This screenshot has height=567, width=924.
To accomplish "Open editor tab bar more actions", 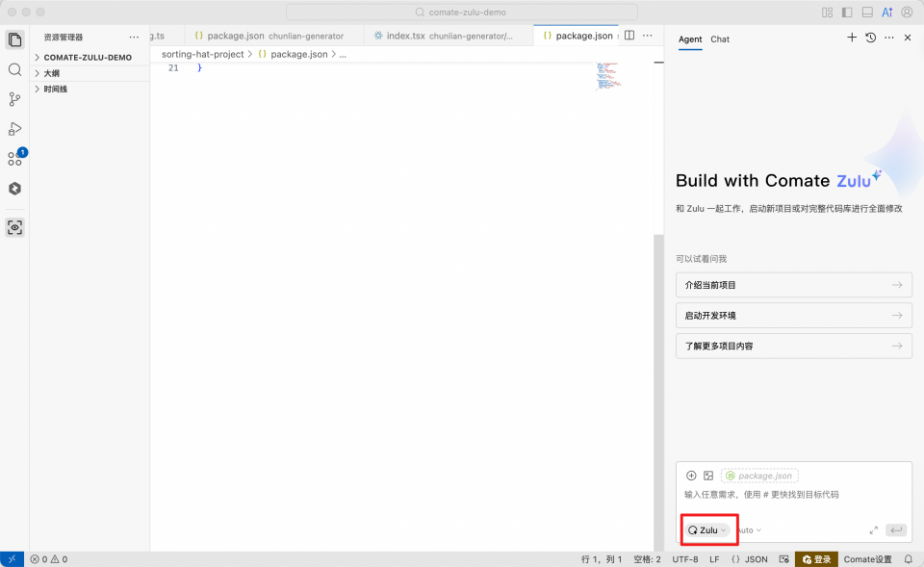I will click(647, 36).
